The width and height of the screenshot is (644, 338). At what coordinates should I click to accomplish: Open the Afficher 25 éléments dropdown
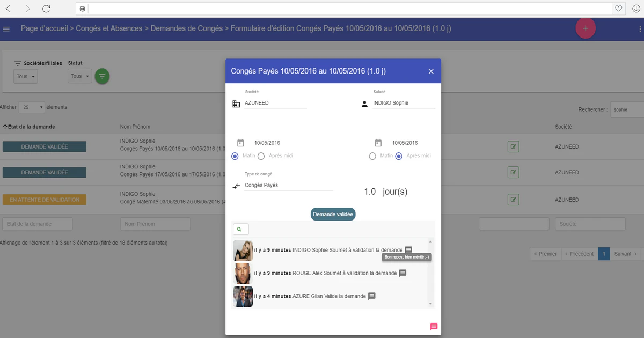pyautogui.click(x=32, y=107)
